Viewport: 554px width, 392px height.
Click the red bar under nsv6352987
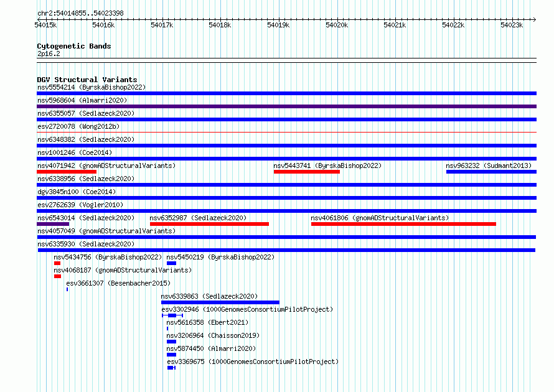click(x=210, y=224)
